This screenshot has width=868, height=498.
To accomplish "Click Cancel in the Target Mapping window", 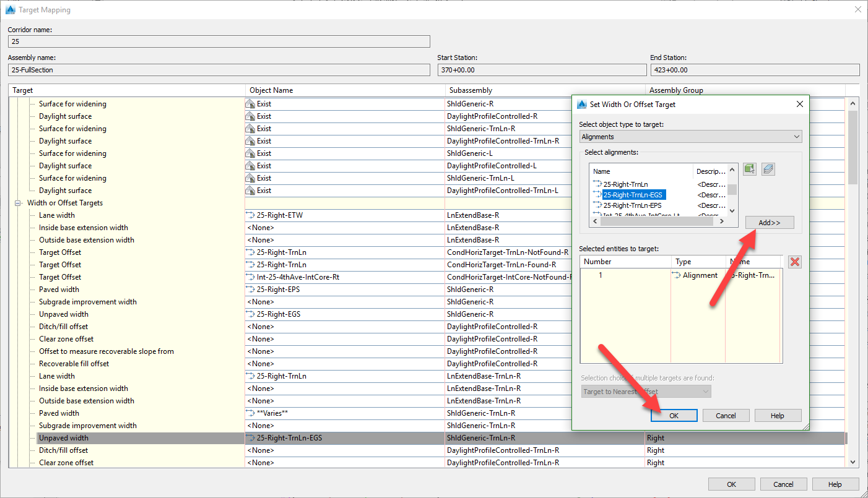I will pyautogui.click(x=783, y=484).
